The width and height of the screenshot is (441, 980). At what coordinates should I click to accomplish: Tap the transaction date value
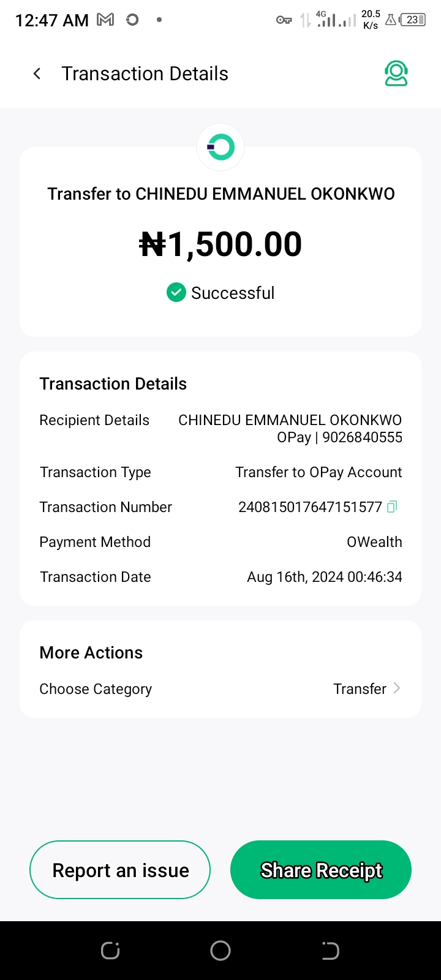click(324, 577)
